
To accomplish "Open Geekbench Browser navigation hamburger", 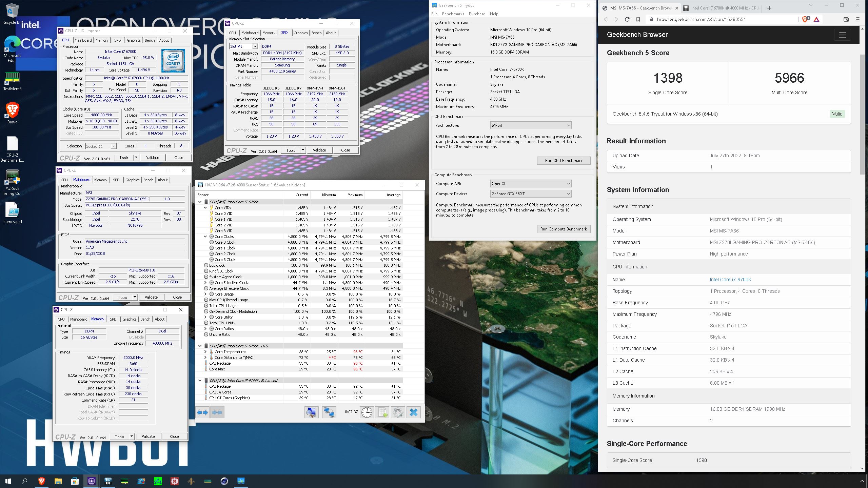I will click(843, 35).
